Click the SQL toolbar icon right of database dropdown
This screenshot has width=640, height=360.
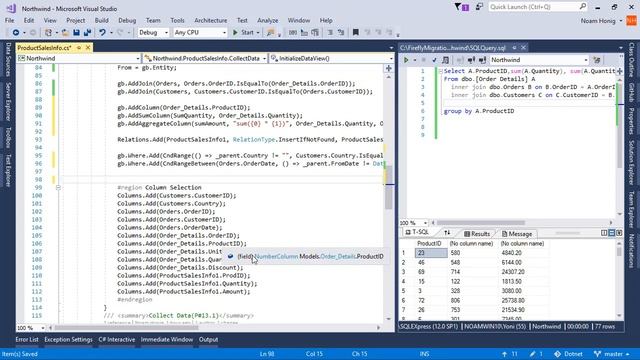pyautogui.click(x=597, y=60)
